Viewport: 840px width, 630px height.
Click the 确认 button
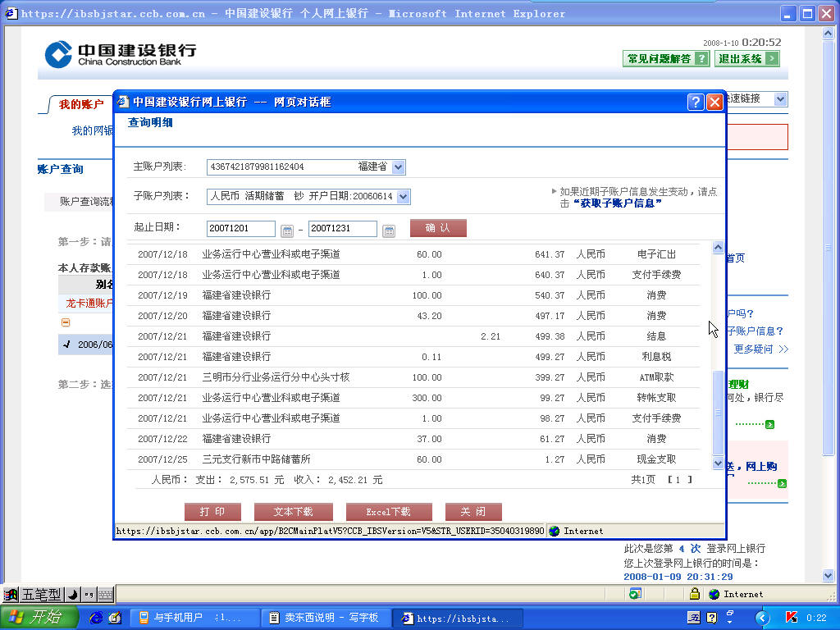[x=438, y=228]
